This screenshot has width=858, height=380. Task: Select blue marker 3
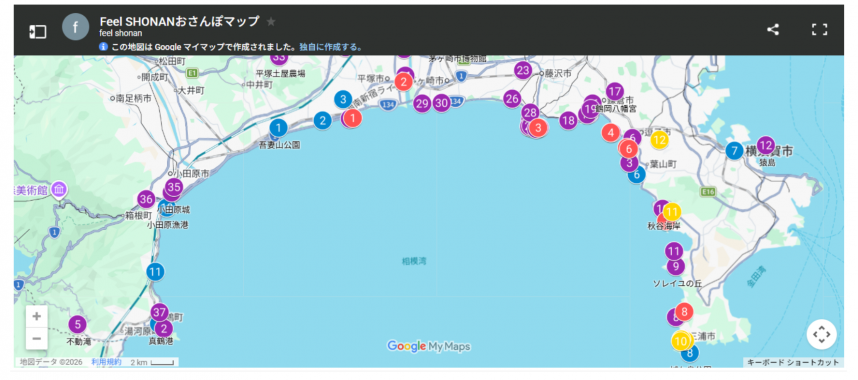(x=343, y=100)
